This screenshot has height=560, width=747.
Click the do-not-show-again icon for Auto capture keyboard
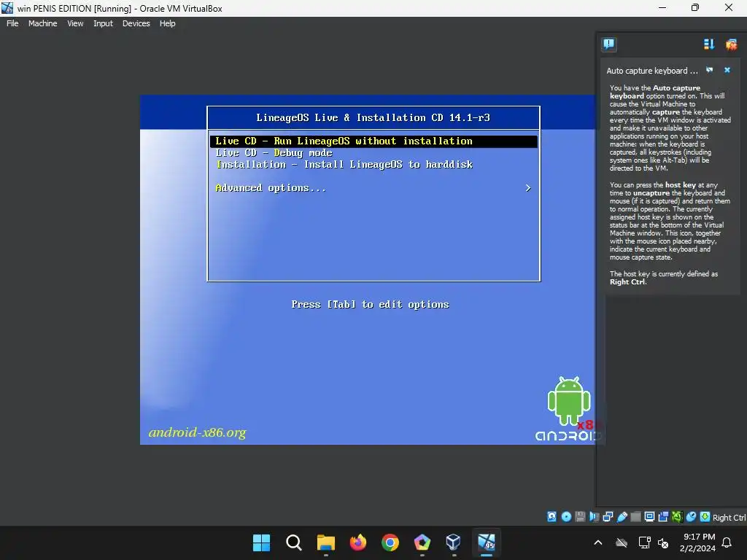pyautogui.click(x=709, y=70)
